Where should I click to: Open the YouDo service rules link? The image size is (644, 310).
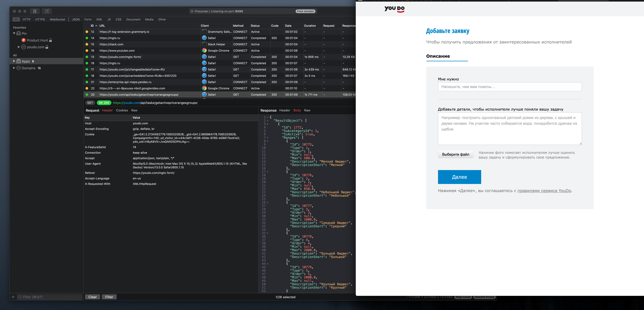coord(544,191)
